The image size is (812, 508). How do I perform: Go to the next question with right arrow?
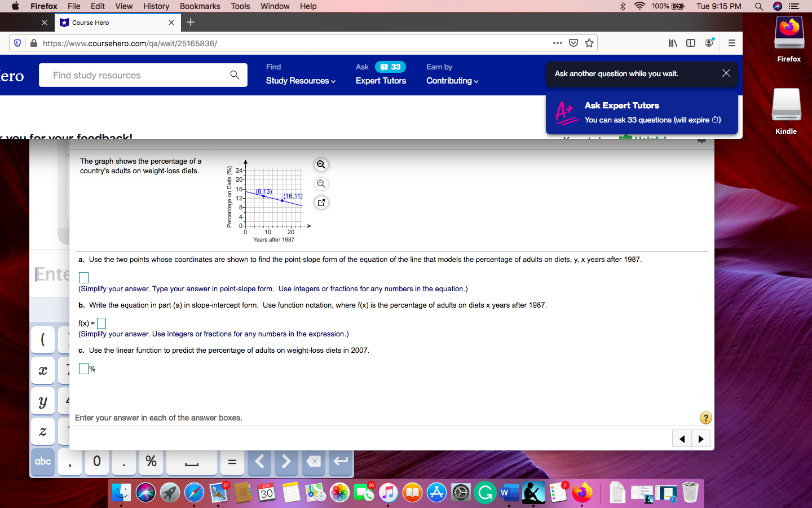click(701, 439)
